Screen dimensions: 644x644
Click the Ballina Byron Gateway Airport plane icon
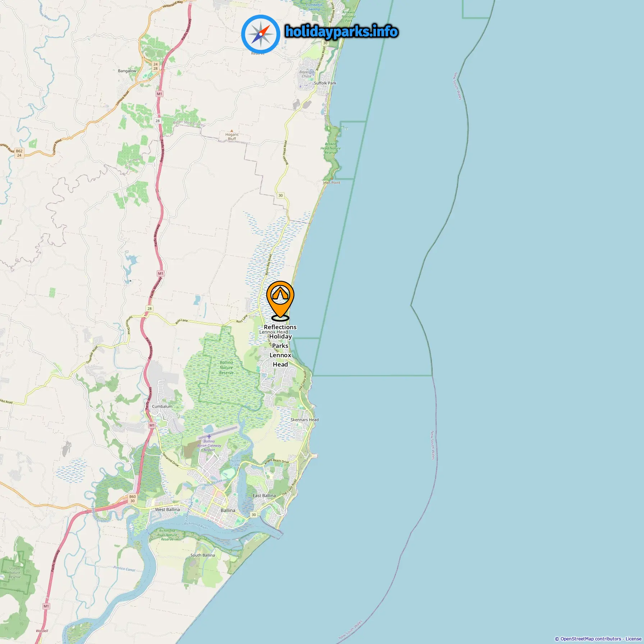[x=209, y=436]
